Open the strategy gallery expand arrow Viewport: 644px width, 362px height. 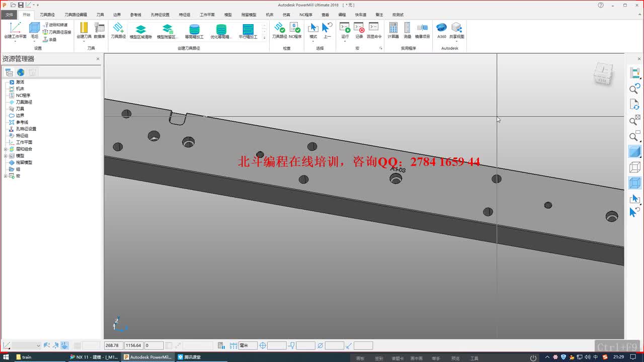click(265, 38)
